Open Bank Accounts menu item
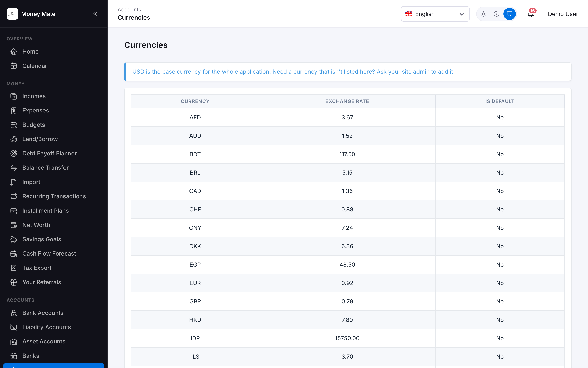 point(54,313)
